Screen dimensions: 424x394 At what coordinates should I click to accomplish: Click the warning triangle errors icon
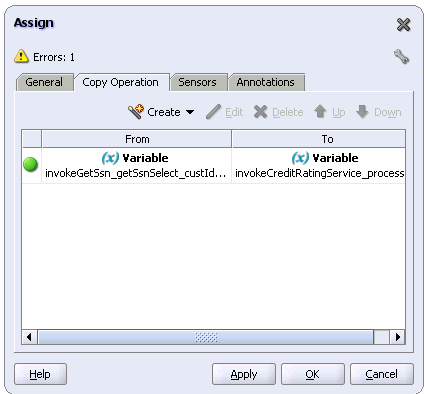[x=21, y=56]
